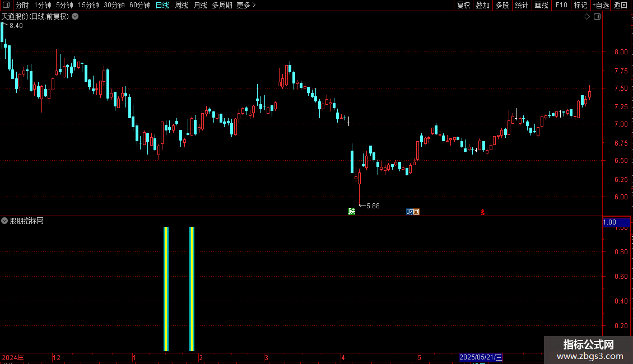Click the 财 financial report marker
The image size is (633, 364).
(x=409, y=212)
